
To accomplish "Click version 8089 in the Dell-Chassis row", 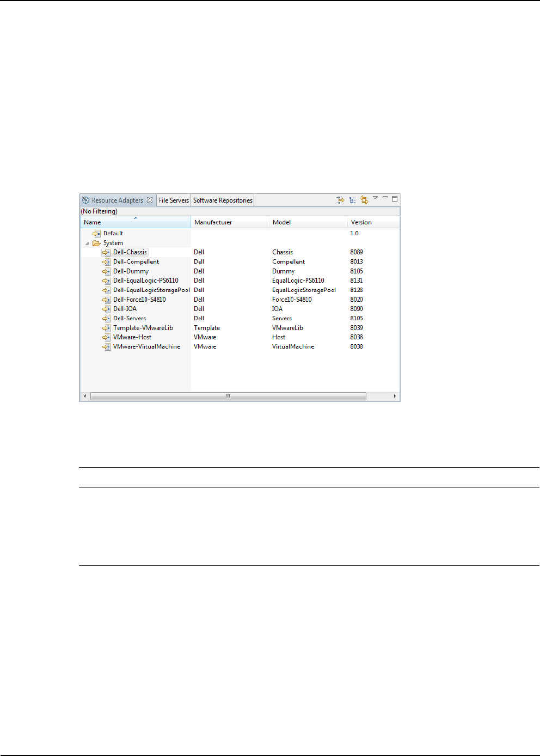I will (357, 252).
